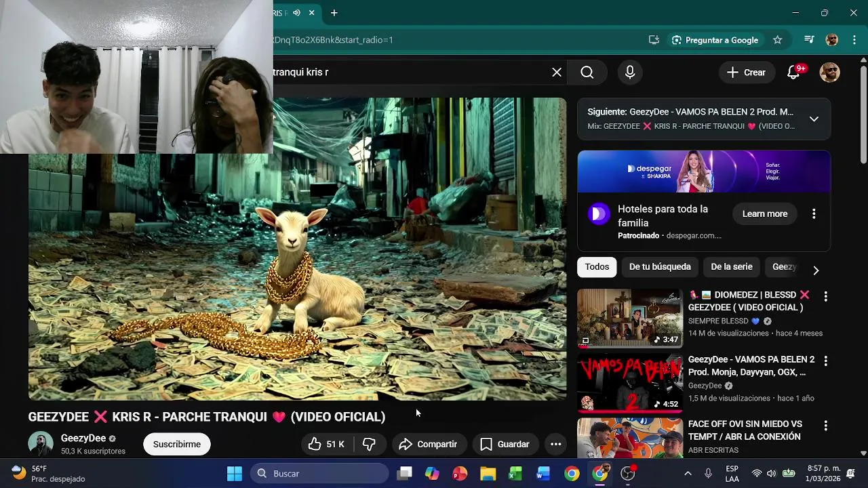Screen dimensions: 868x488
Task: Open Excel from taskbar
Action: (515, 474)
